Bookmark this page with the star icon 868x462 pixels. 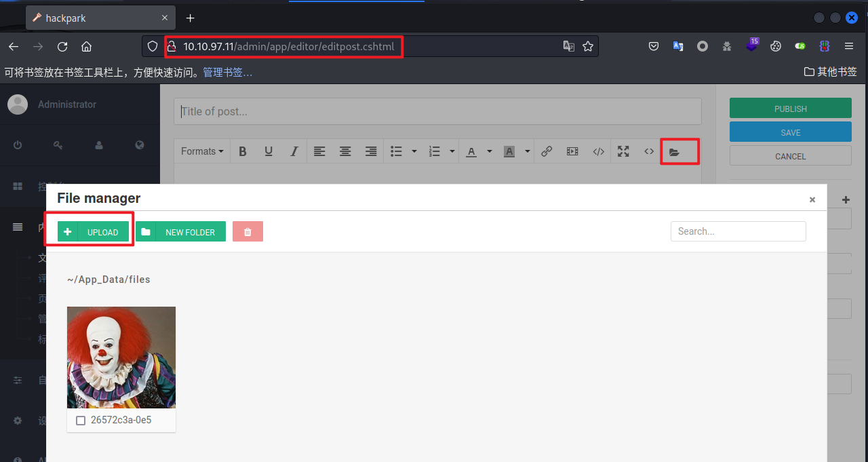pyautogui.click(x=588, y=46)
